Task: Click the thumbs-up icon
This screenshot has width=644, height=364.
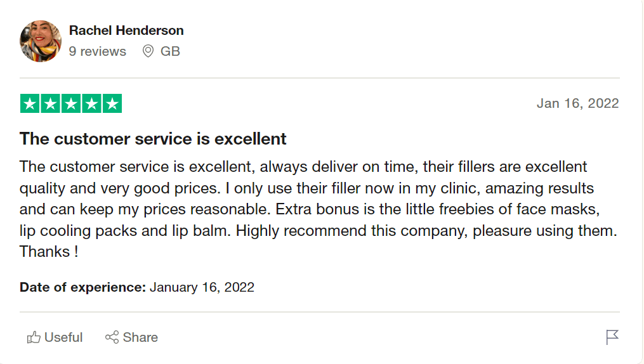Action: pos(34,337)
